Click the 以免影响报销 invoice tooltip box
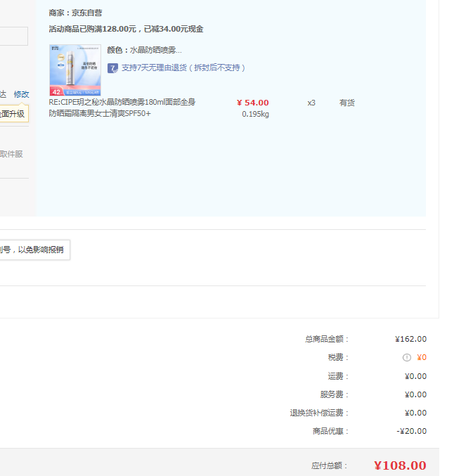Screen dimensions: 454x476 [x=35, y=250]
